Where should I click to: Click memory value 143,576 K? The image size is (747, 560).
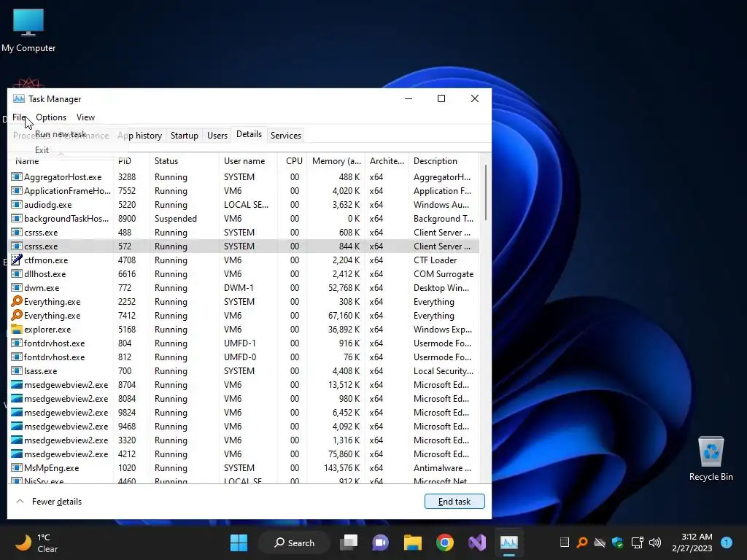pos(341,467)
